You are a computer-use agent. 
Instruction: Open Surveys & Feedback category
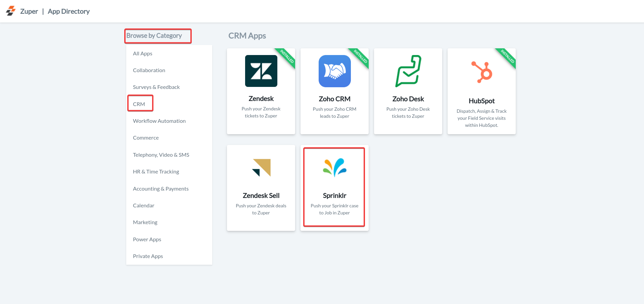pyautogui.click(x=156, y=87)
